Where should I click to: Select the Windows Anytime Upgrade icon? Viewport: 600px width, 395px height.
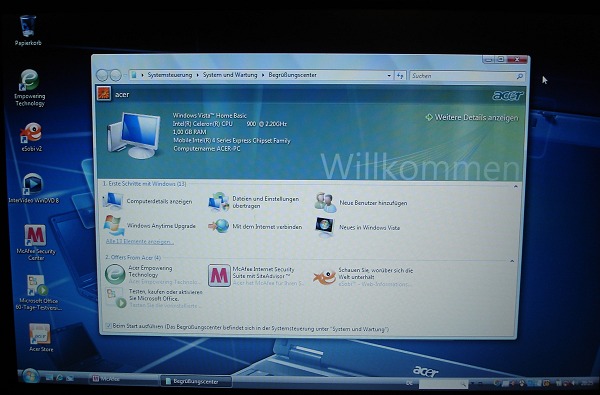tap(114, 225)
